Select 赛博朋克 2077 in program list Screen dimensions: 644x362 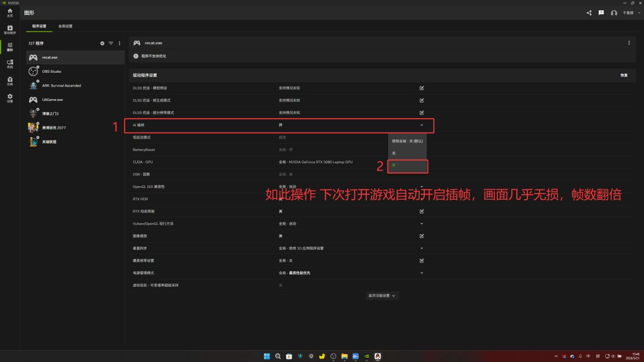tap(76, 128)
